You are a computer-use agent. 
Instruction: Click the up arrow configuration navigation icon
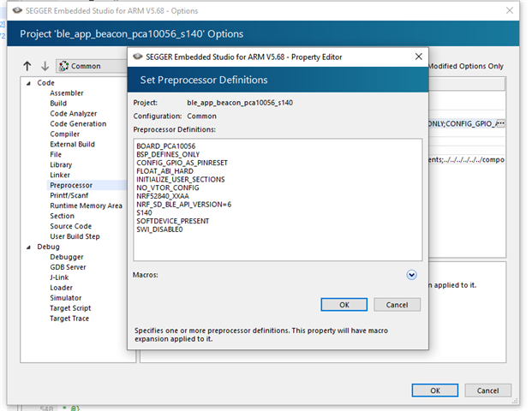(x=27, y=66)
